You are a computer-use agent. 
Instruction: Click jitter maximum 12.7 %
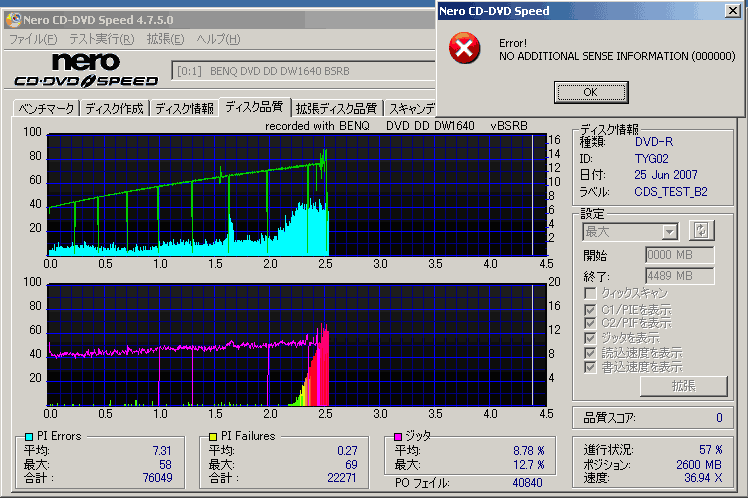[x=529, y=464]
